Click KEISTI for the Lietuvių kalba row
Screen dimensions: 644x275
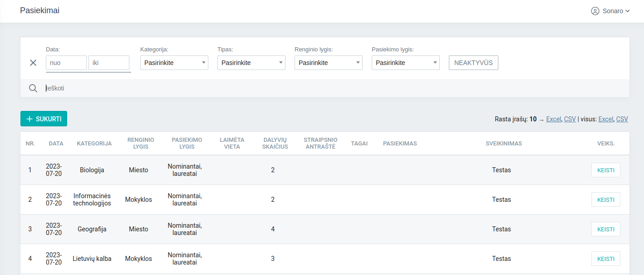[605, 259]
